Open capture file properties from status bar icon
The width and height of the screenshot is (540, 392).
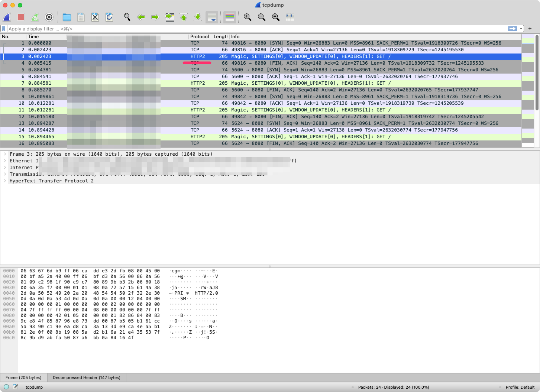(x=16, y=387)
